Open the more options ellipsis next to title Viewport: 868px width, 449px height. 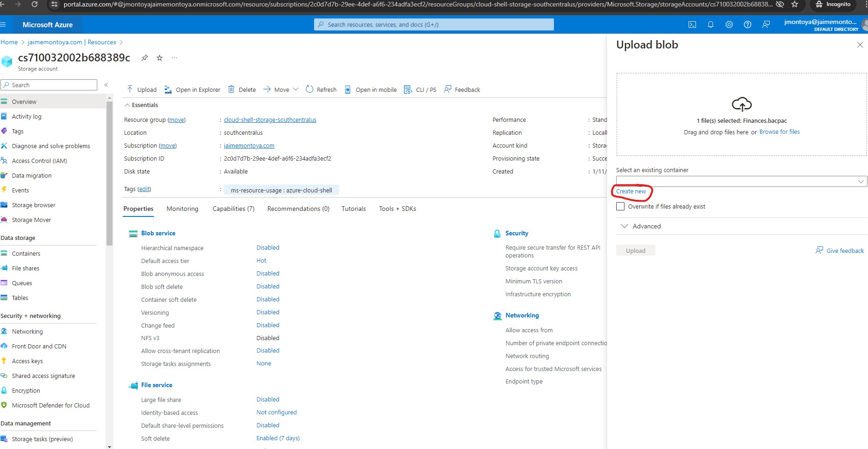tap(174, 58)
